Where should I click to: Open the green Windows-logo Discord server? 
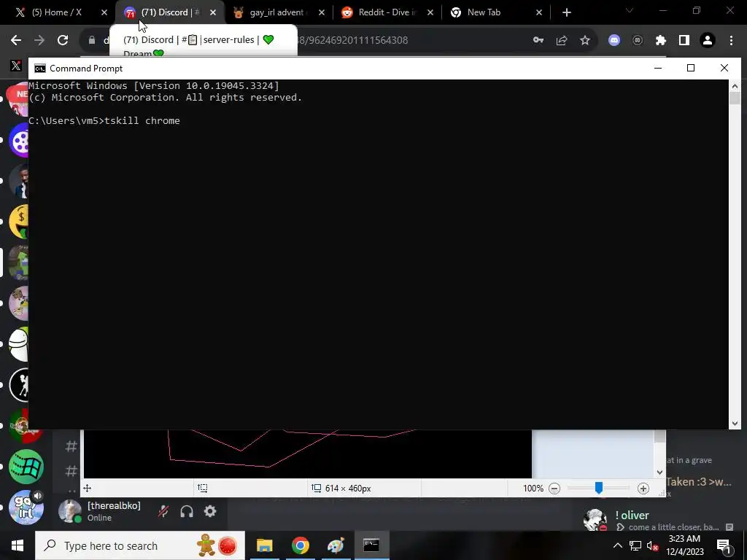tap(26, 467)
